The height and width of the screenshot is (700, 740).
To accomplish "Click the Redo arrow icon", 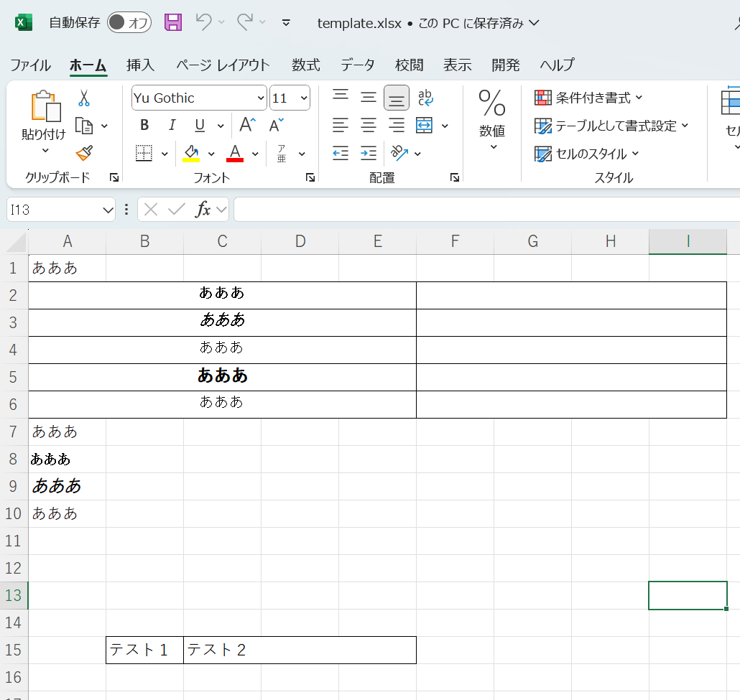I will tap(245, 22).
